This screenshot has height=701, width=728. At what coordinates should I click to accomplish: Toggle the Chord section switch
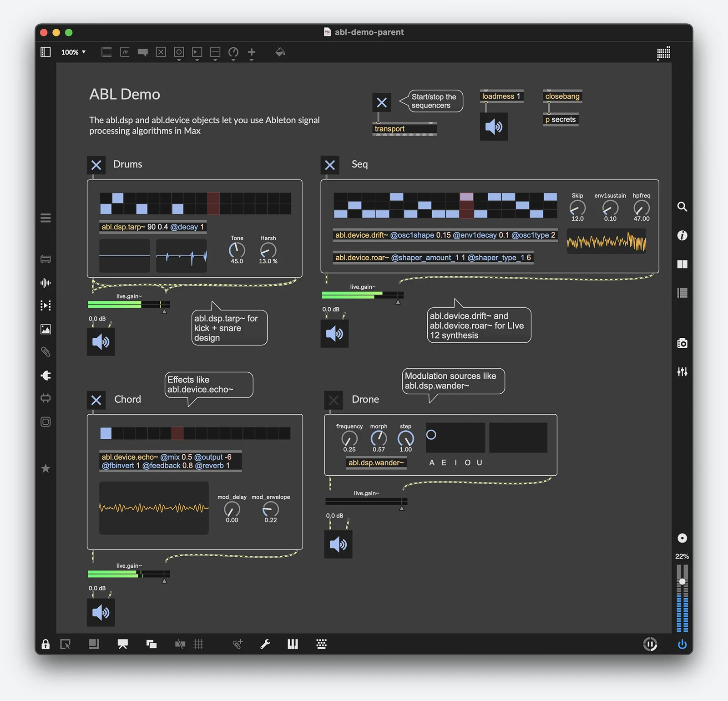coord(96,400)
